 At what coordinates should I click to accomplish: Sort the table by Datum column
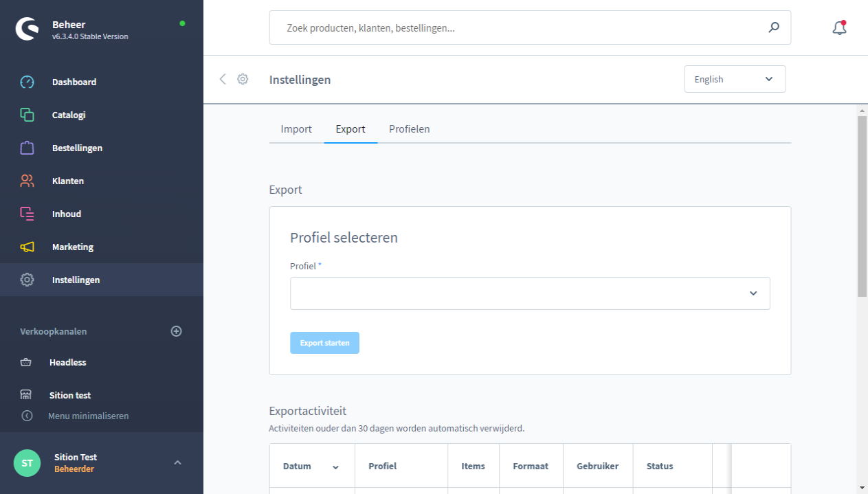(x=311, y=466)
